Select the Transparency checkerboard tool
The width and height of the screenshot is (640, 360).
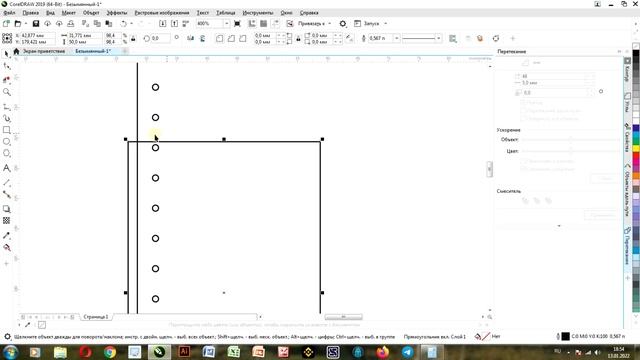[7, 221]
